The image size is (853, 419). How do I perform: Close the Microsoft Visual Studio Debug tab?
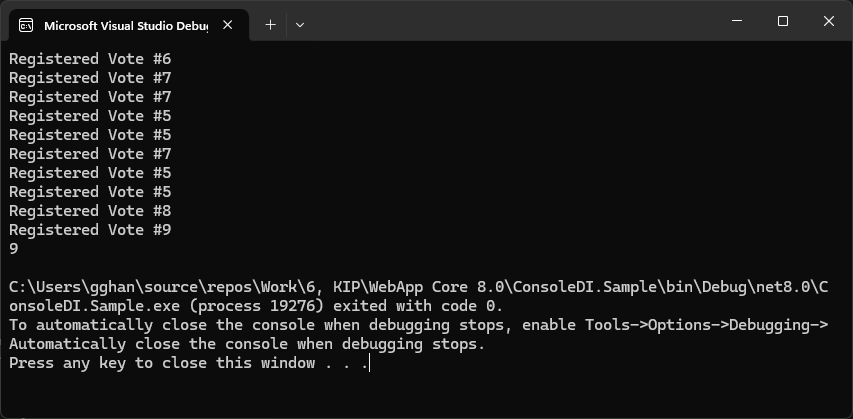click(229, 24)
